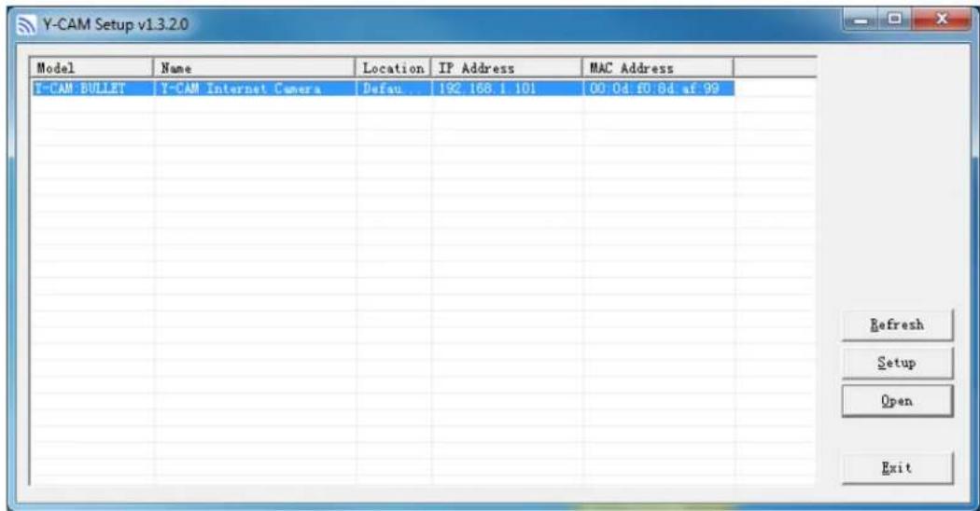Click the Location column header
Viewport: 980px width, 511px height.
(393, 68)
